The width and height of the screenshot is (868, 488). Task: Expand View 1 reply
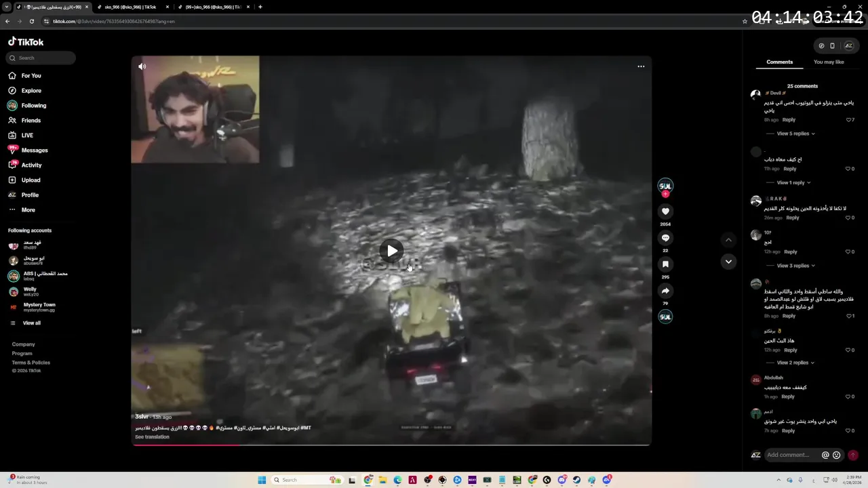point(793,182)
